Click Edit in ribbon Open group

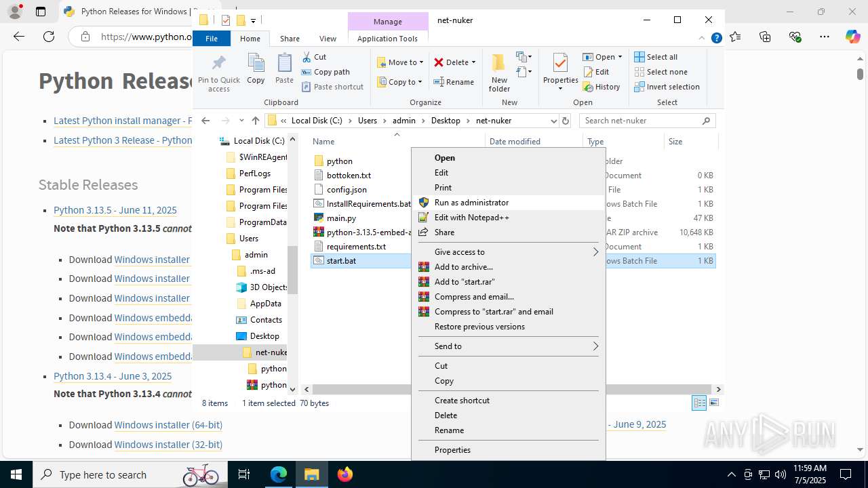click(x=595, y=72)
